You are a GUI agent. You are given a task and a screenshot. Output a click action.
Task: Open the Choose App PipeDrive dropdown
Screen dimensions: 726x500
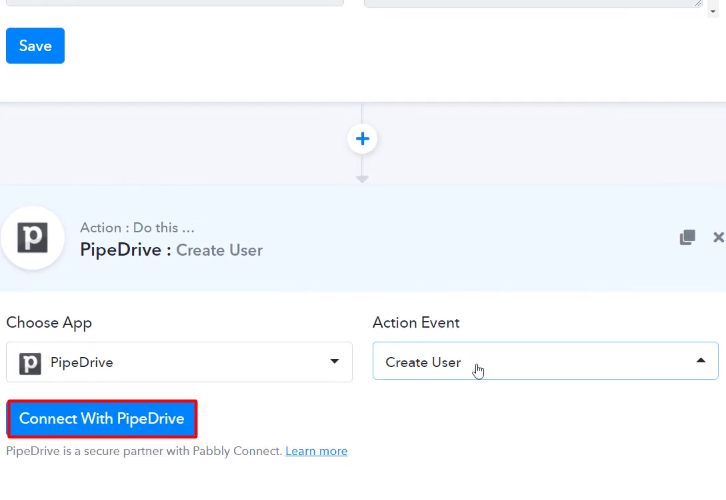(x=179, y=362)
